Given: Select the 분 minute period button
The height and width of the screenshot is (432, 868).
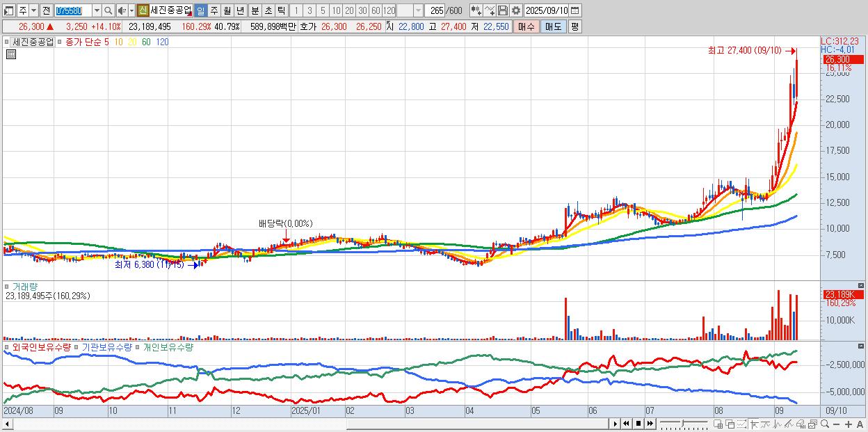Looking at the screenshot, I should click(x=255, y=10).
